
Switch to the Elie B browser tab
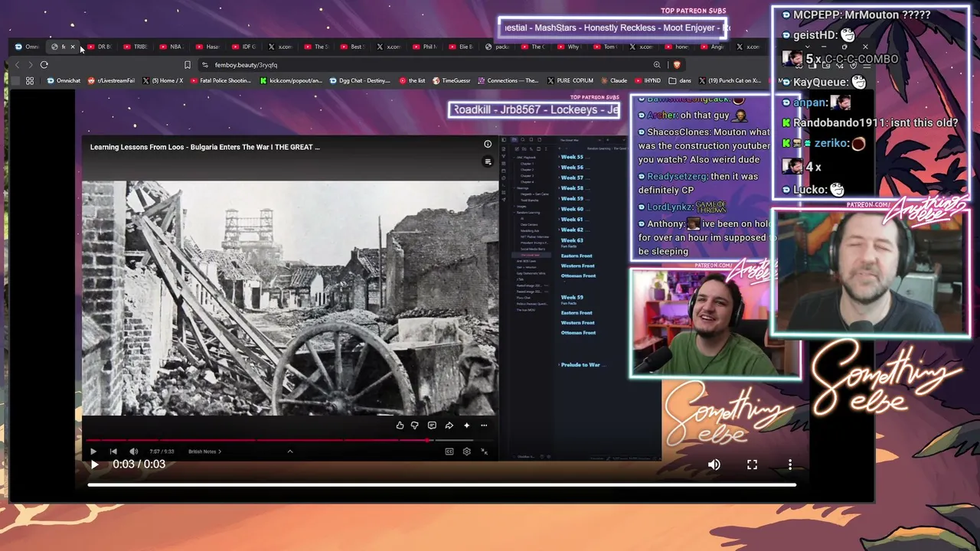tap(461, 47)
